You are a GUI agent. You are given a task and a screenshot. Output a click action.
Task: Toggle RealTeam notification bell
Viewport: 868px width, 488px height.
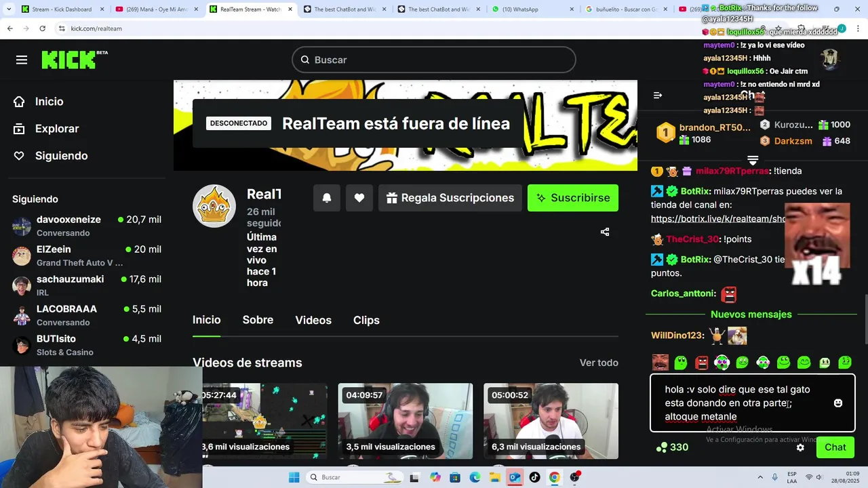click(x=326, y=198)
